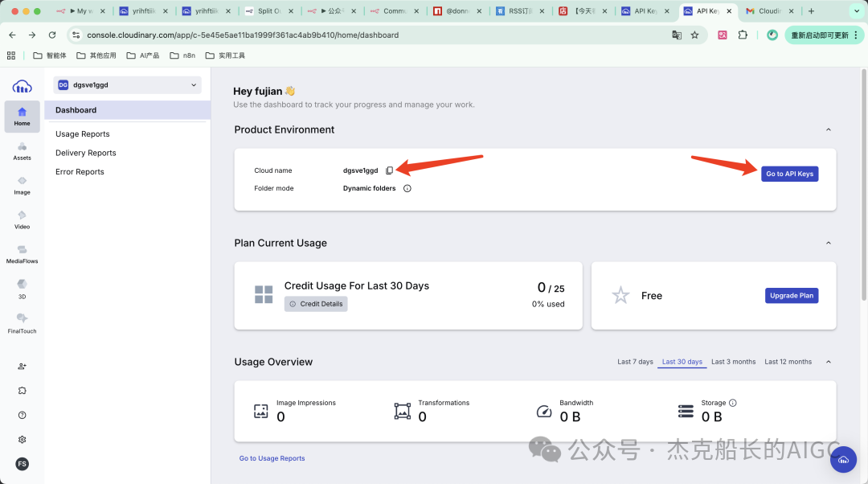The width and height of the screenshot is (868, 484).
Task: Open the translate page icon
Action: click(677, 35)
